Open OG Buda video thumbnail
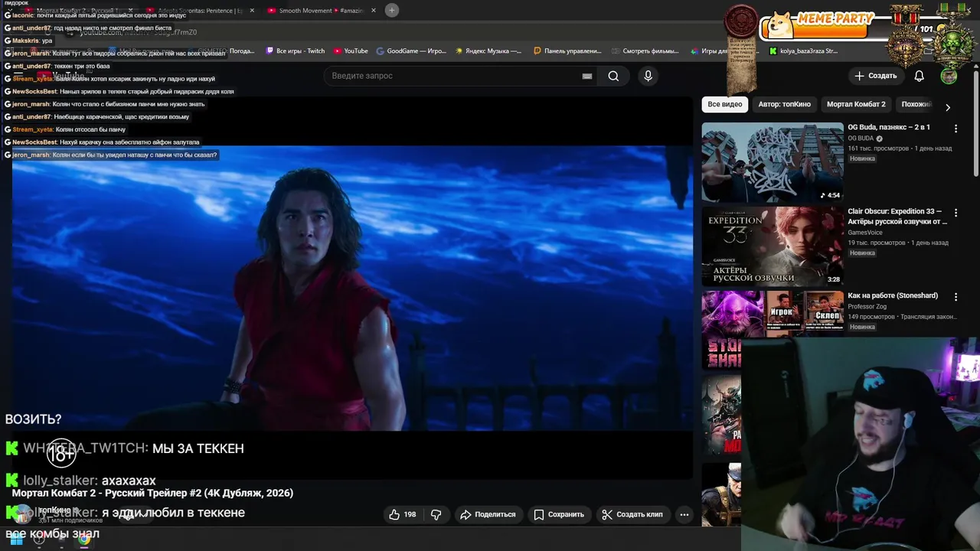The width and height of the screenshot is (980, 551). click(x=773, y=162)
